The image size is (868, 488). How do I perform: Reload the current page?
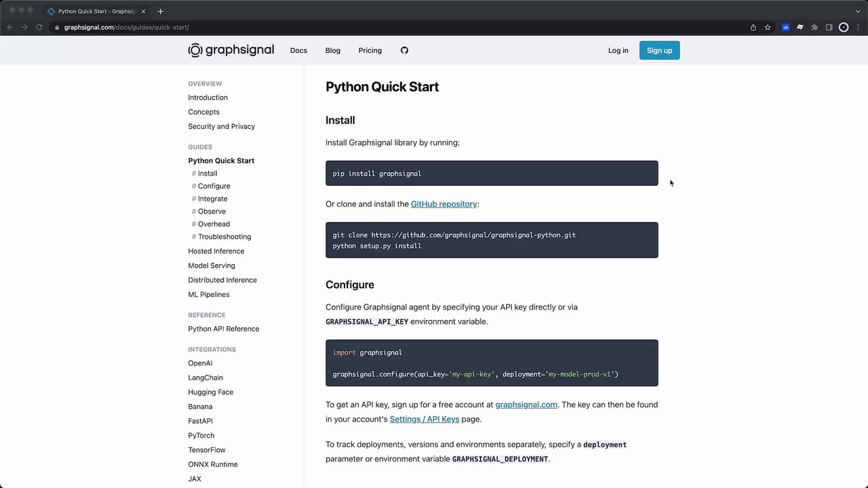(x=39, y=27)
